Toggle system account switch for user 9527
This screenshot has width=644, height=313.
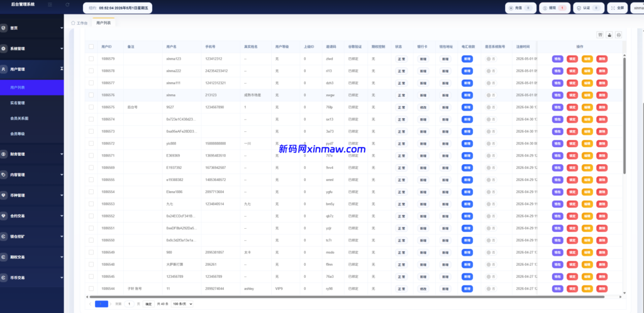491,107
